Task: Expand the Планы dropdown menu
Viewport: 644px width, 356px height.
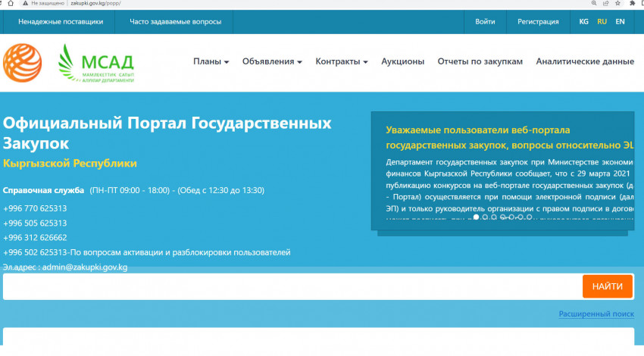Action: pos(211,62)
